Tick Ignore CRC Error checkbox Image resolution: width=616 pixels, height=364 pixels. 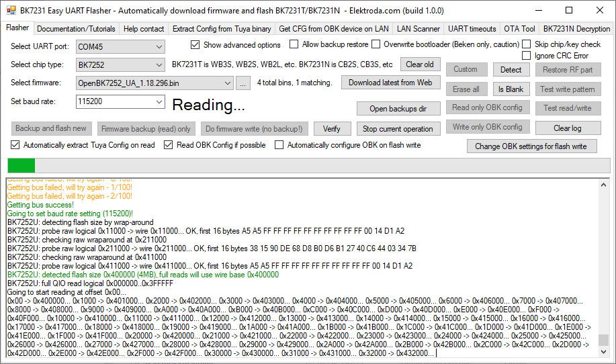527,56
